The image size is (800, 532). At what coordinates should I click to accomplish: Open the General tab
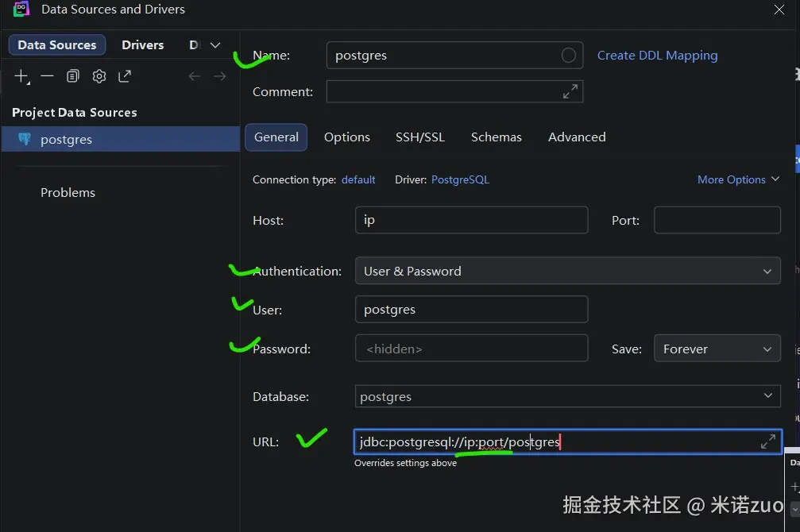coord(276,137)
